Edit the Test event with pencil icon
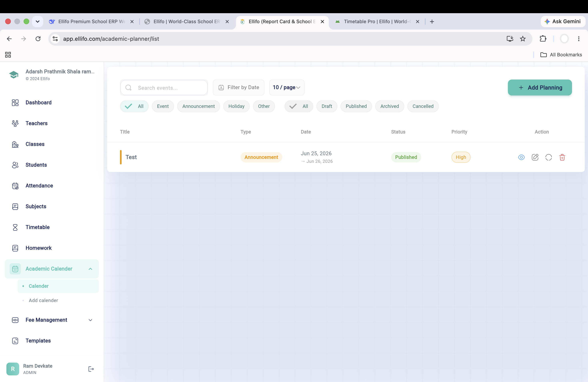The height and width of the screenshot is (382, 588). click(535, 157)
